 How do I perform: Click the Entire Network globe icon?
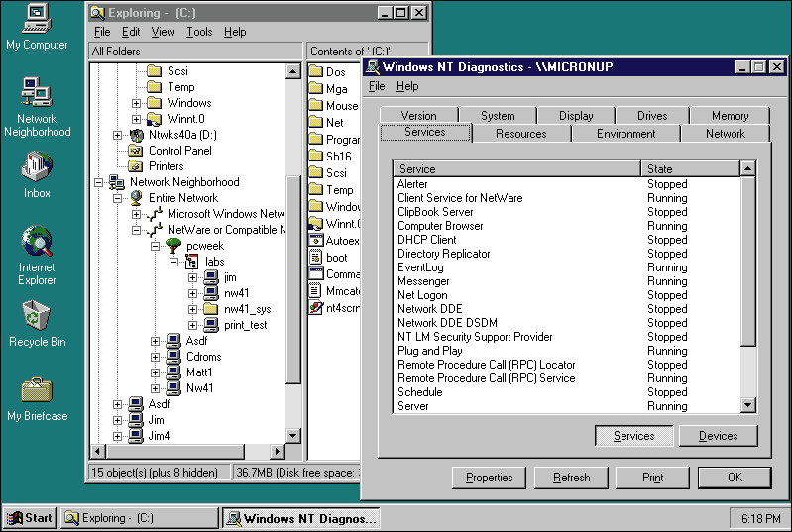coord(136,198)
